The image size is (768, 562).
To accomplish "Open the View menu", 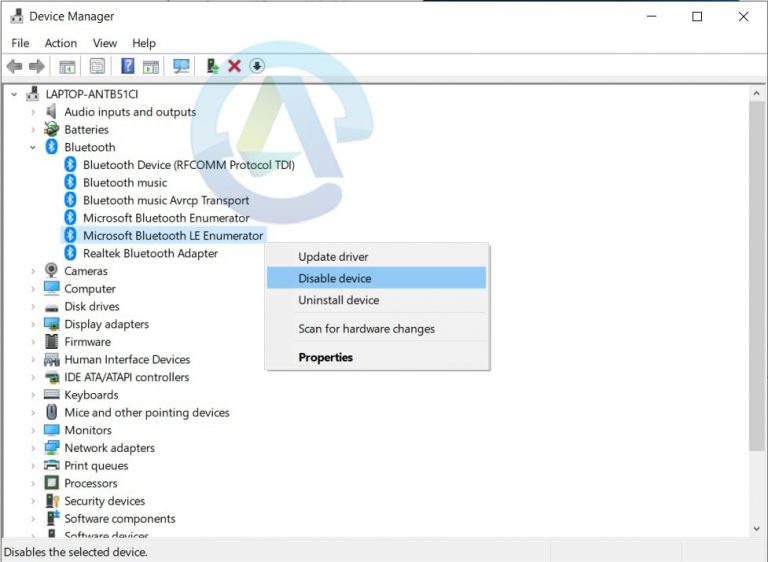I will 105,43.
